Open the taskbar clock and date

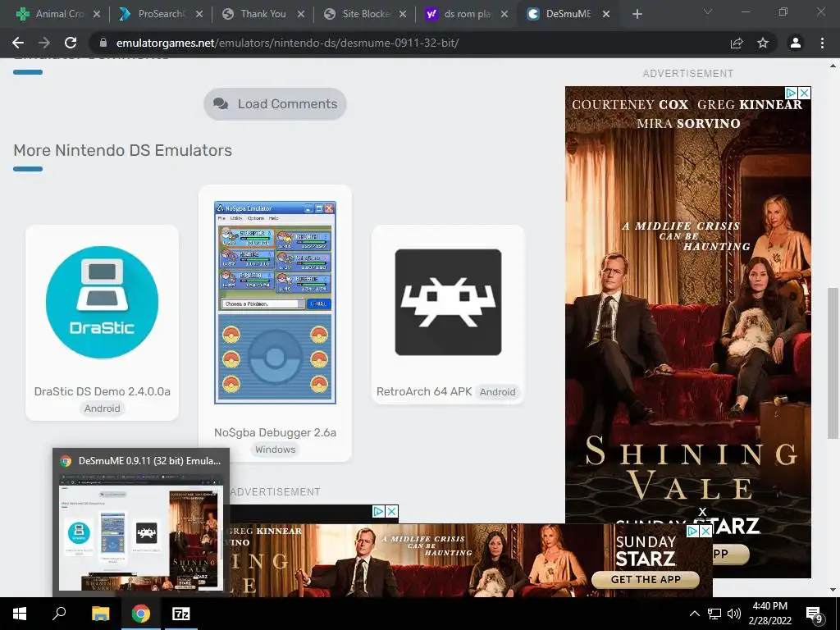click(770, 614)
